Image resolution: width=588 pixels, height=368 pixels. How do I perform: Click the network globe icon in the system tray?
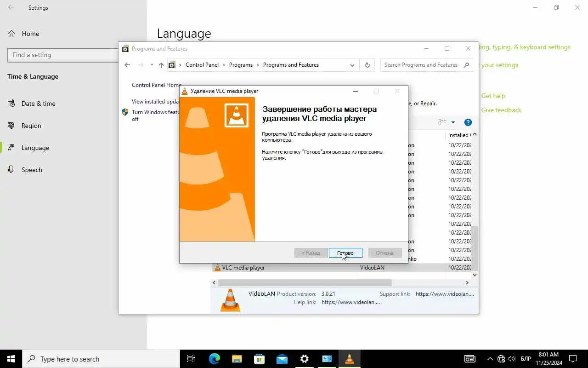pyautogui.click(x=501, y=359)
